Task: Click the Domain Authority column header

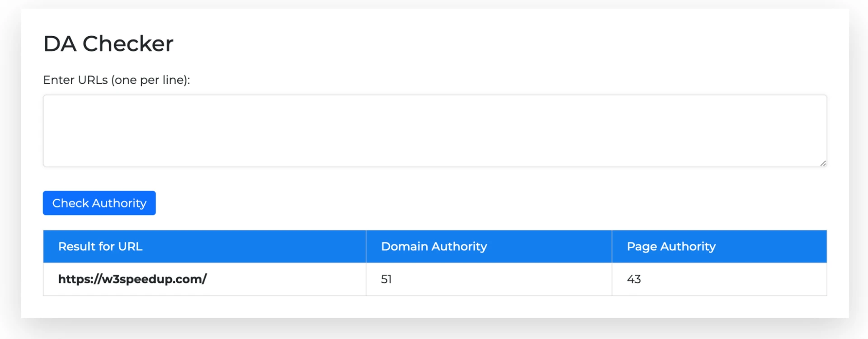Action: 434,246
